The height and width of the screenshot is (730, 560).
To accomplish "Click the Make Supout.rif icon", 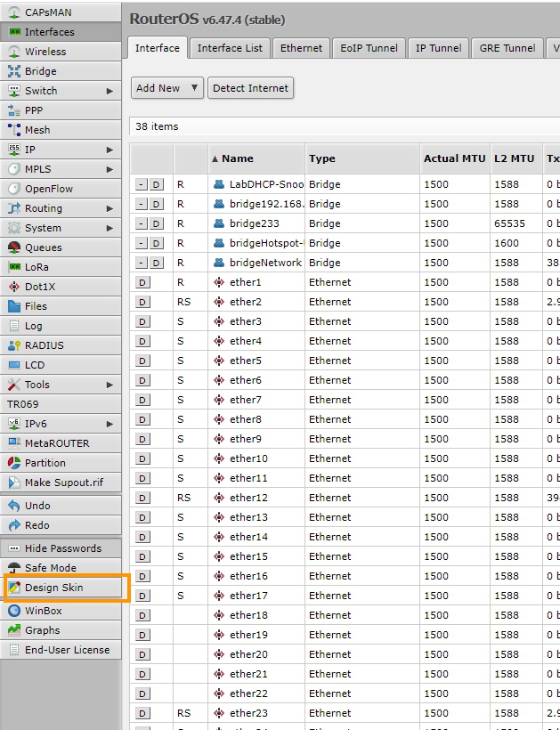I will point(14,482).
